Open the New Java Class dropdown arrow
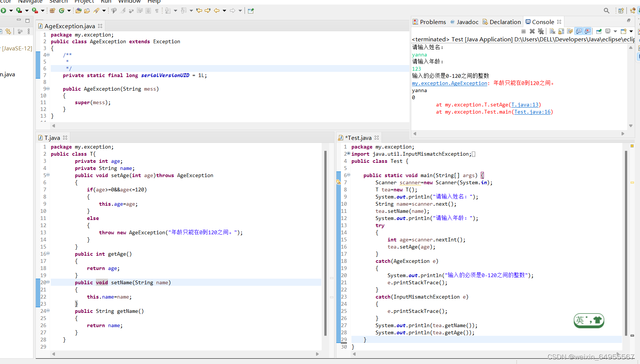This screenshot has width=640, height=364. pos(69,11)
